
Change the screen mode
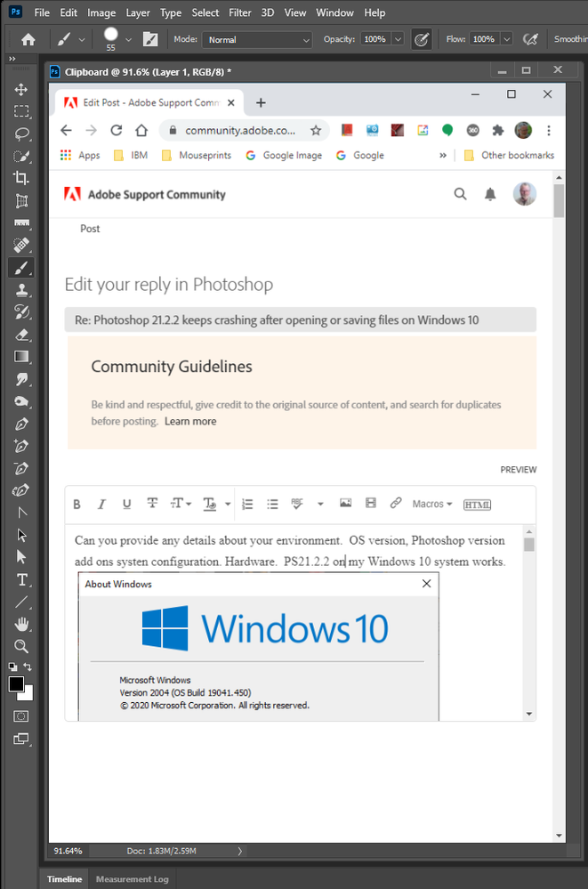[21, 739]
